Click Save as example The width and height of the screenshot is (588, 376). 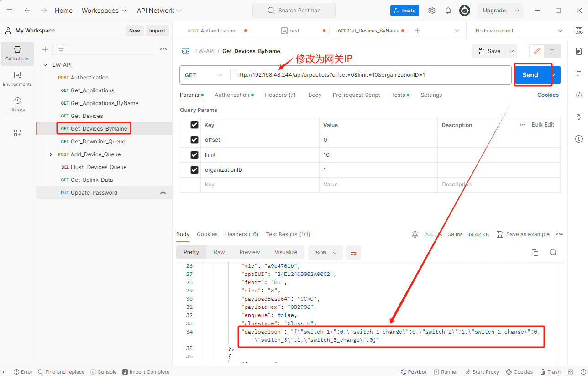(x=523, y=234)
